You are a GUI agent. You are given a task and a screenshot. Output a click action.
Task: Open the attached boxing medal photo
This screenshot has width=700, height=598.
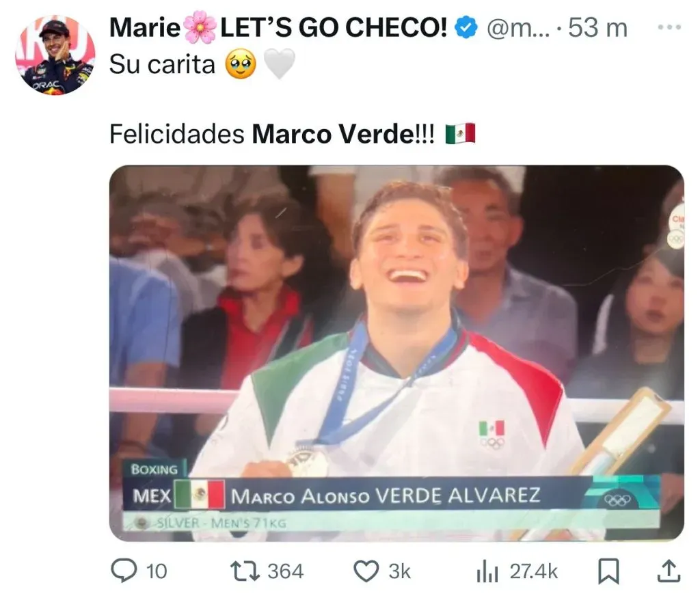[396, 353]
